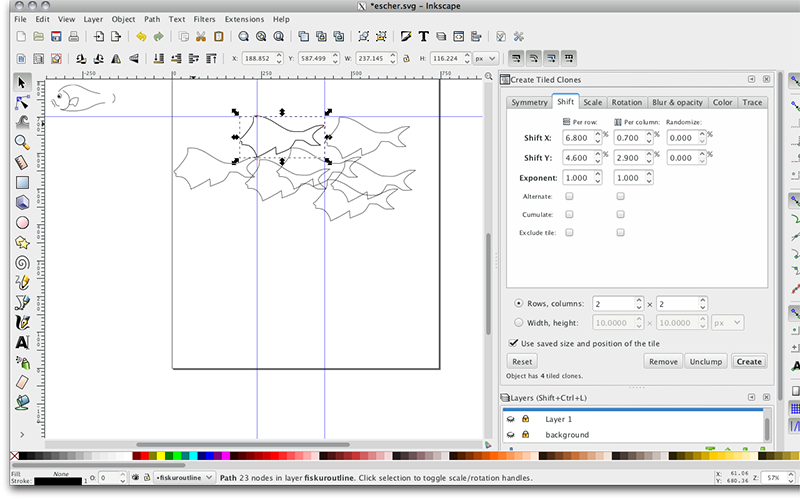This screenshot has width=800, height=500.
Task: Adjust the zoom percentage stepper
Action: click(x=791, y=478)
